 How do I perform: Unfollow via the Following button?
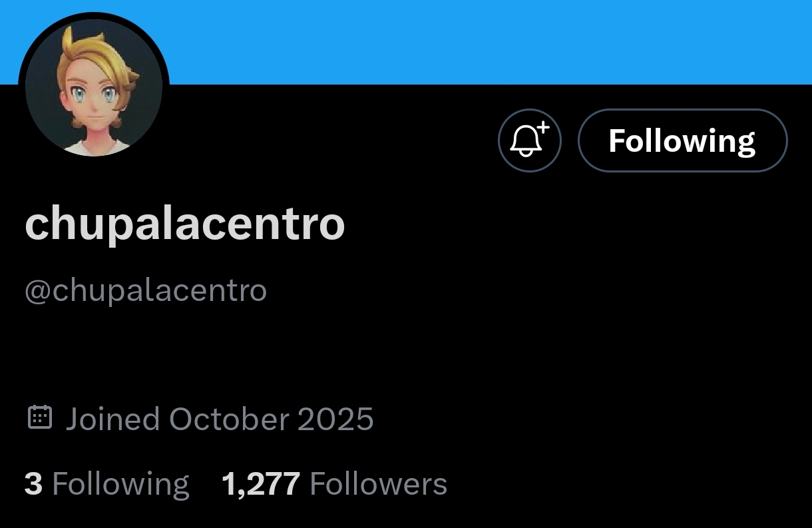pos(682,140)
